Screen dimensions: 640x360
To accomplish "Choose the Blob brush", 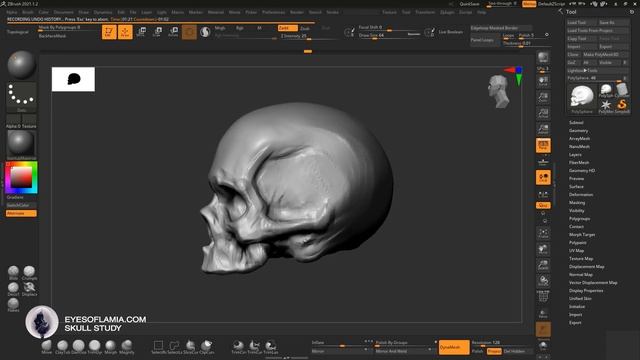I will click(x=13, y=273).
